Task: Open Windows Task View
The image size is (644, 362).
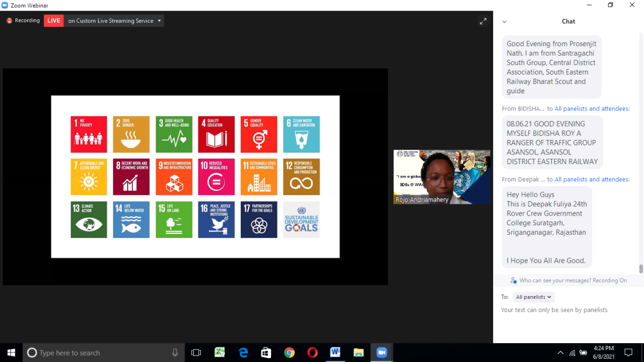Action: tap(196, 352)
